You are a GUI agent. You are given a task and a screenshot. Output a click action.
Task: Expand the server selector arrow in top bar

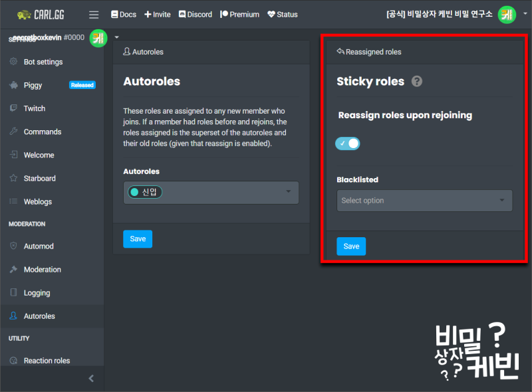point(525,14)
